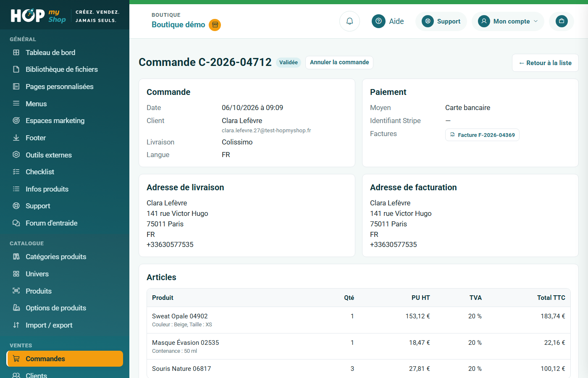Click the Support button in the header

coord(441,21)
